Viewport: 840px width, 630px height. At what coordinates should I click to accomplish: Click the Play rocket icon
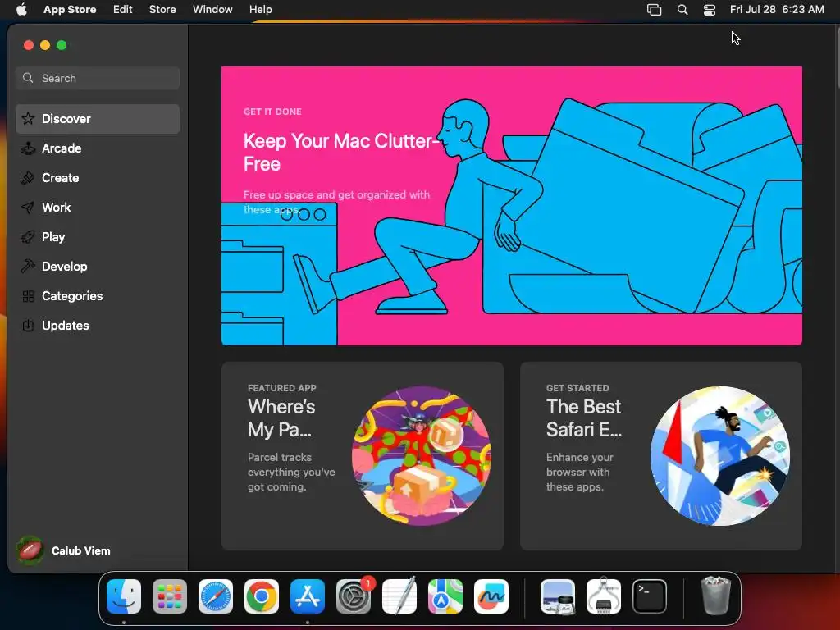pos(28,237)
